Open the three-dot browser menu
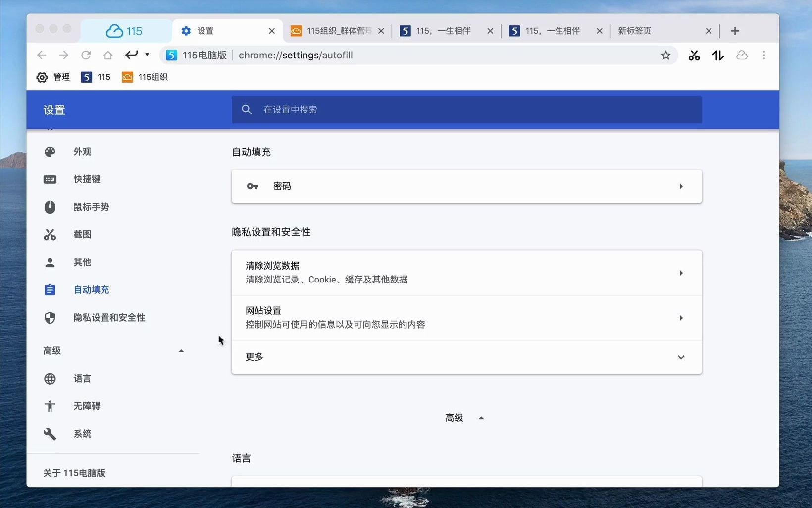Screen dimensions: 812x508 (764, 55)
